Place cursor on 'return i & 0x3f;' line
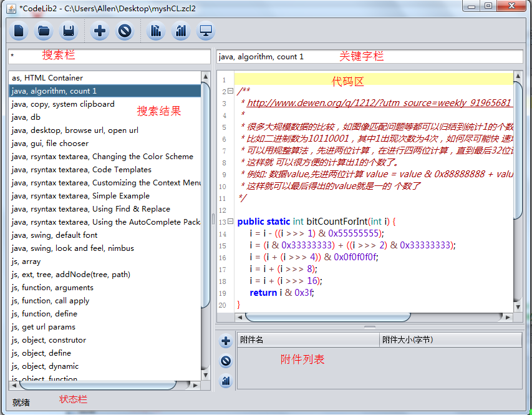The width and height of the screenshot is (532, 415). pos(282,293)
